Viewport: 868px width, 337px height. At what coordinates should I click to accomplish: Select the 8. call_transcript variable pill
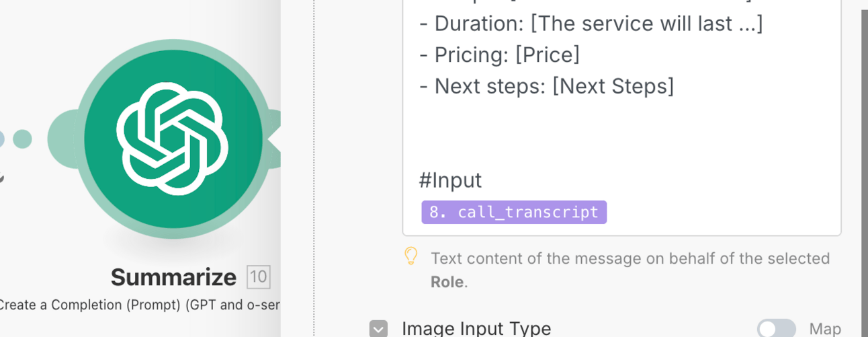514,212
